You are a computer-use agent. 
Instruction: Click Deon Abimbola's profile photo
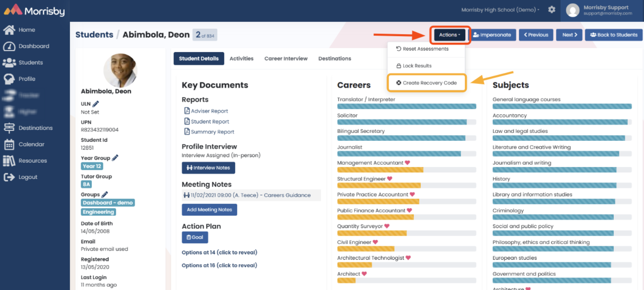pos(121,70)
